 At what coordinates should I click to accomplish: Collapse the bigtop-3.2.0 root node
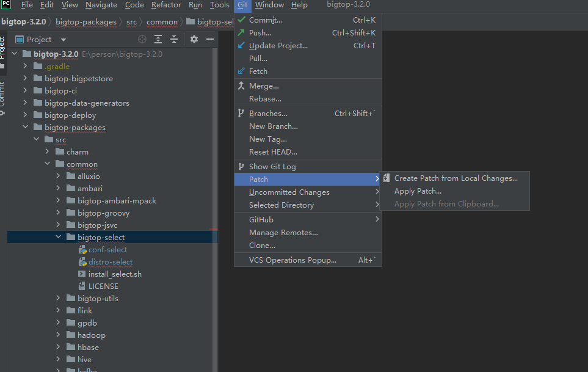(15, 54)
